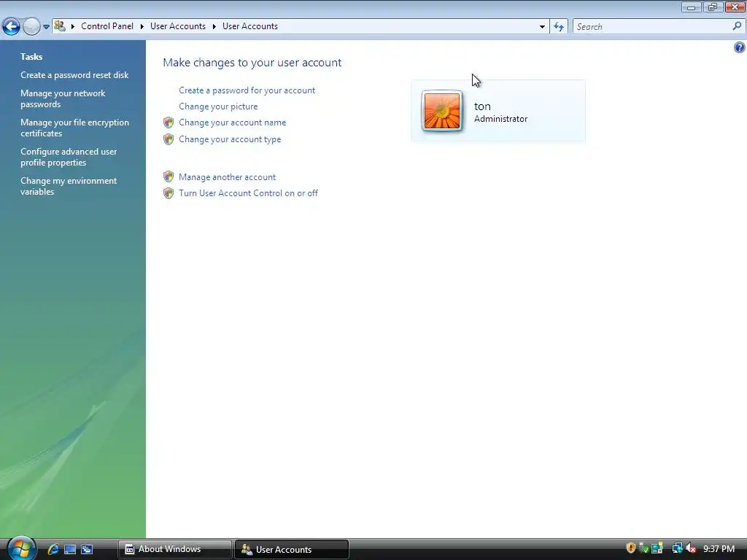The height and width of the screenshot is (560, 747).
Task: Open Configure advanced user profile properties
Action: coord(69,157)
